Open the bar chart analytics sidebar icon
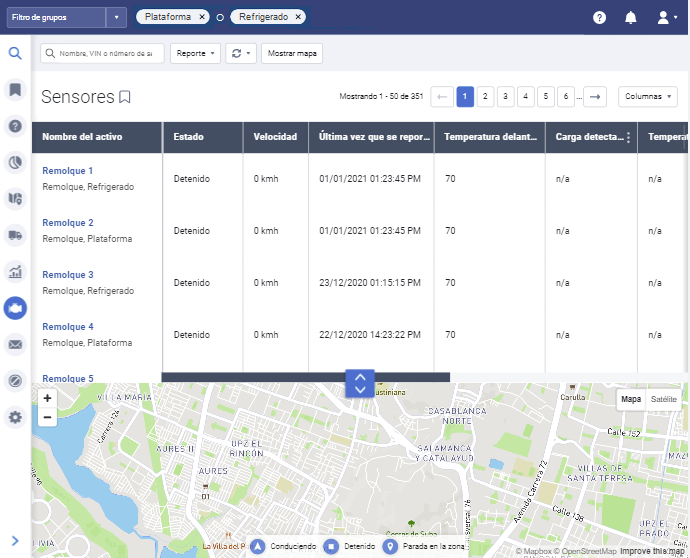The image size is (690, 558). tap(15, 272)
